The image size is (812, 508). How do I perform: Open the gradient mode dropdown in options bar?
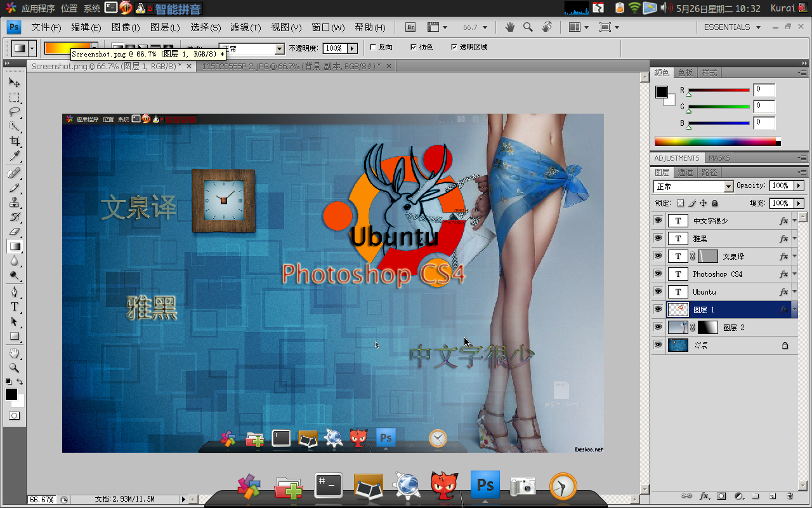tap(252, 49)
